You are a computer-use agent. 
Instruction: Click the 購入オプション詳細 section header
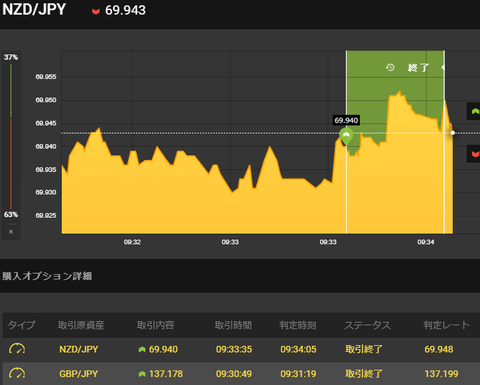(x=47, y=276)
